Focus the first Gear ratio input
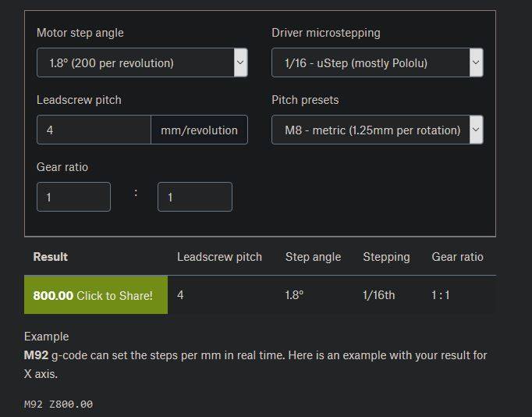532x417 pixels. pyautogui.click(x=73, y=197)
